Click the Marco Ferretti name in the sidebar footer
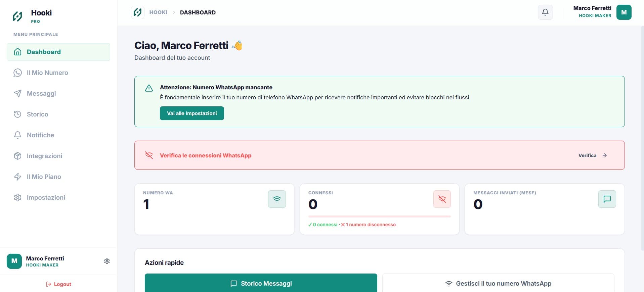The image size is (644, 292). (45, 258)
